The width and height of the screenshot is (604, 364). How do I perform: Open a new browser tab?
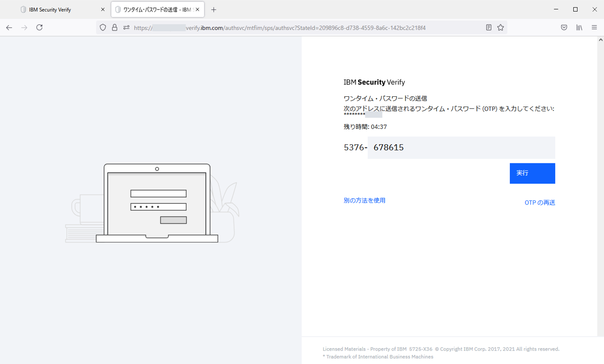tap(214, 10)
